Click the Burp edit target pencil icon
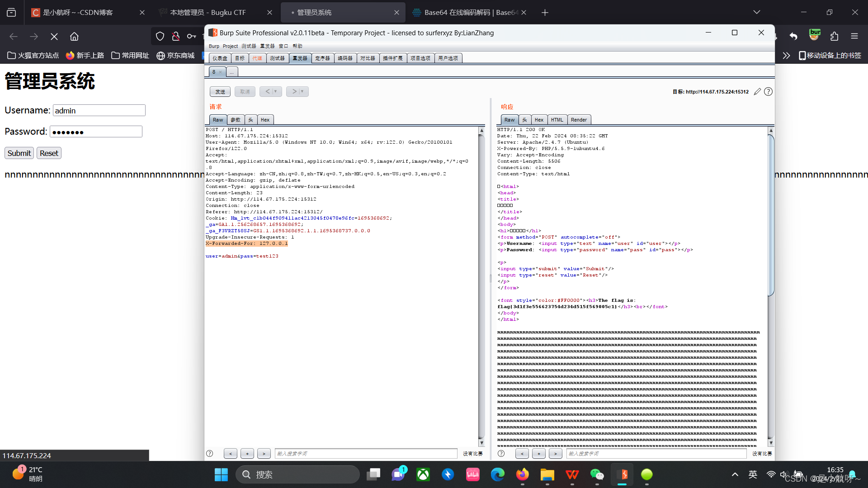The width and height of the screenshot is (868, 488). click(x=757, y=92)
